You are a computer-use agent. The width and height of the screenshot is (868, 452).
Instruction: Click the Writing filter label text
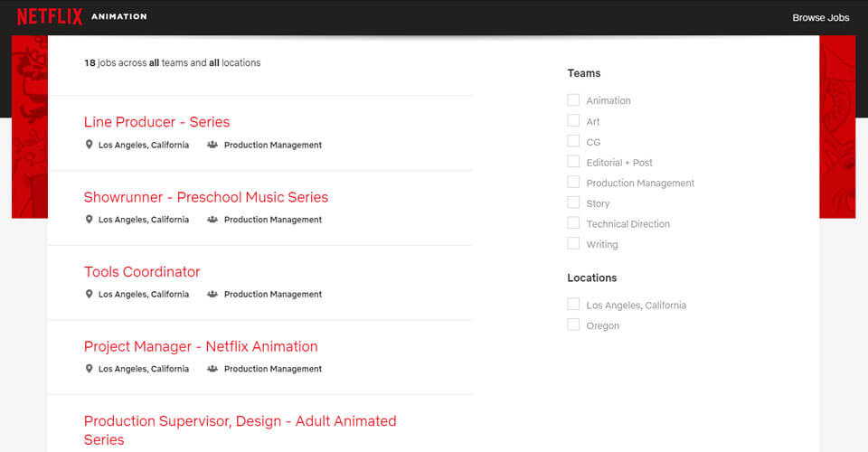pos(602,245)
